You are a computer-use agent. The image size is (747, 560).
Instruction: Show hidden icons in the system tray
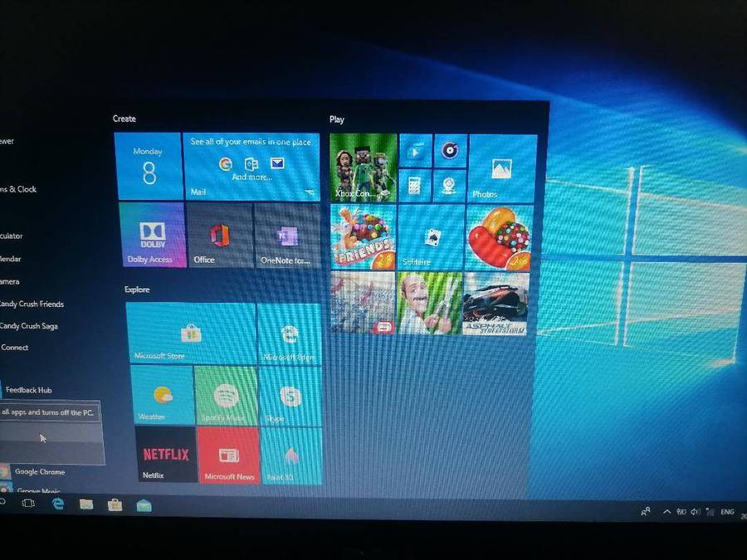tap(667, 512)
